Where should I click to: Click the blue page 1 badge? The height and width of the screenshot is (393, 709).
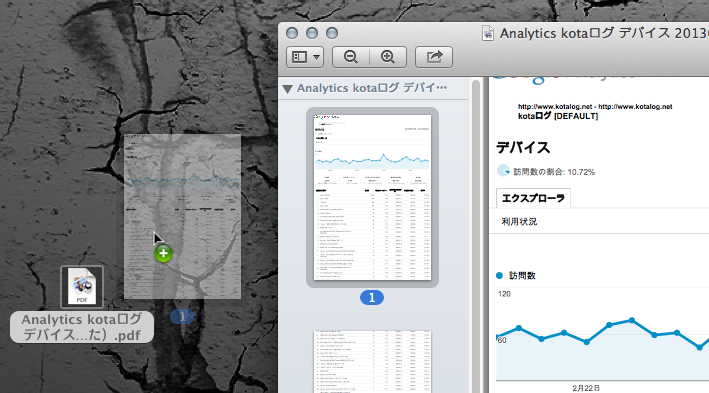click(372, 298)
